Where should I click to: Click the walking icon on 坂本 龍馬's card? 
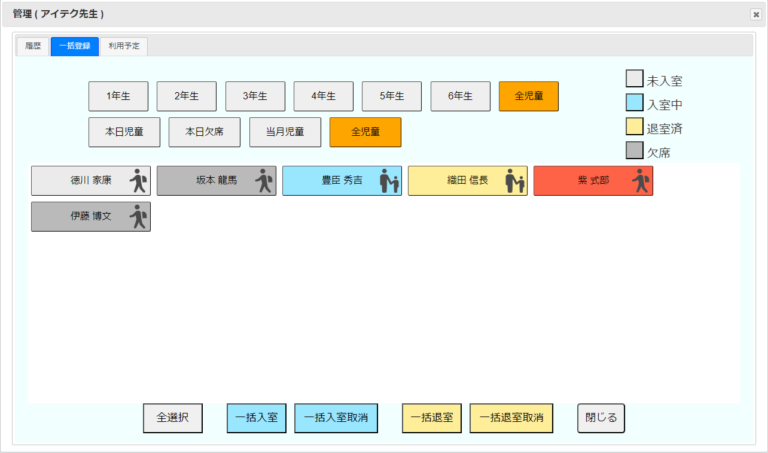pyautogui.click(x=264, y=181)
